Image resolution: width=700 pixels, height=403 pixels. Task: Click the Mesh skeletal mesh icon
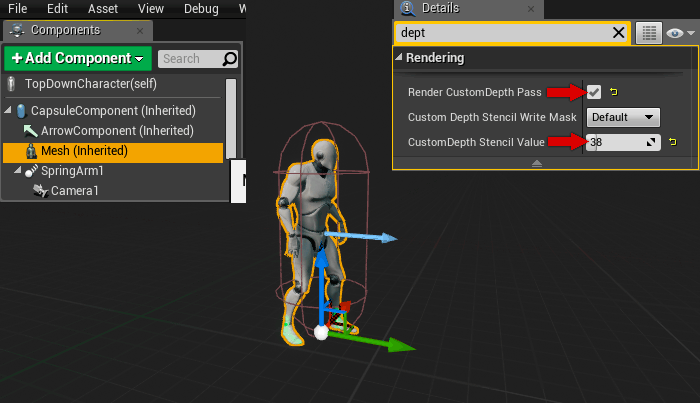[x=31, y=151]
